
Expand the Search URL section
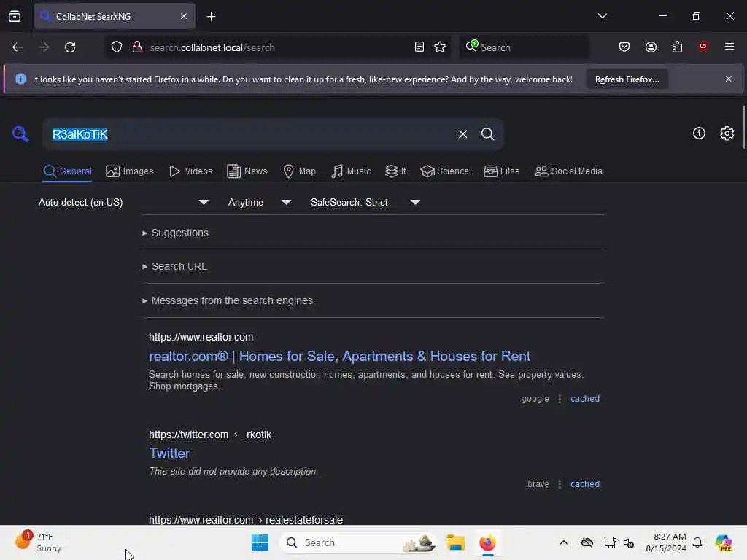[175, 267]
